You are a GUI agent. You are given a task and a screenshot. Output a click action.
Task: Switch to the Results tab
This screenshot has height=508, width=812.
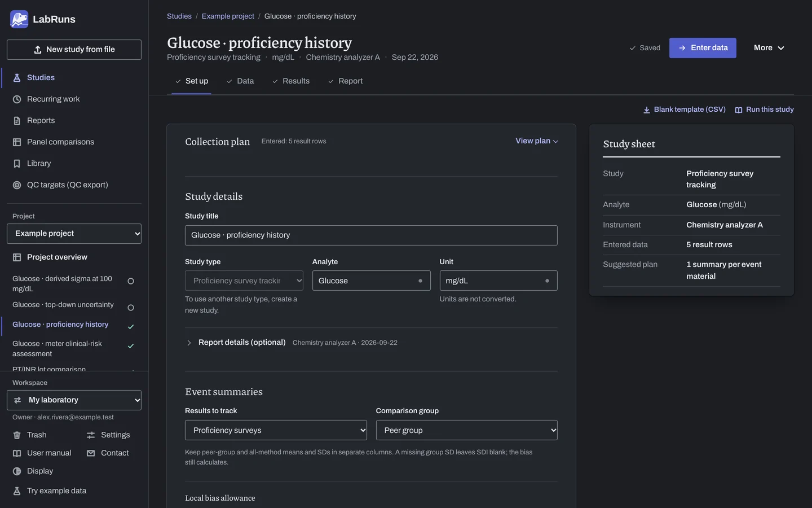(x=291, y=81)
